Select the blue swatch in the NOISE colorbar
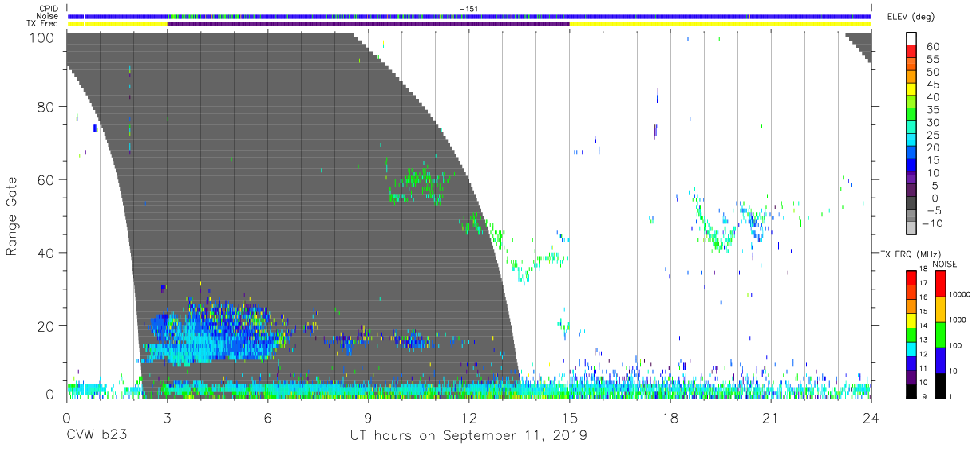The width and height of the screenshot is (980, 452). (x=941, y=359)
